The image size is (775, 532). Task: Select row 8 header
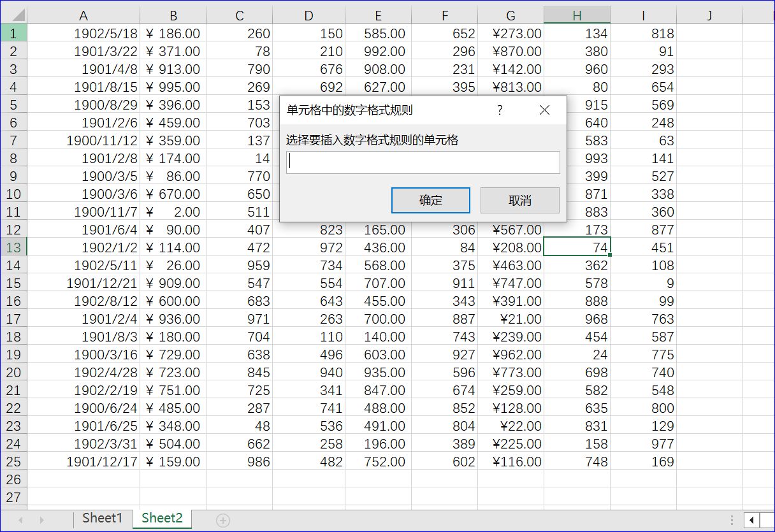(13, 158)
